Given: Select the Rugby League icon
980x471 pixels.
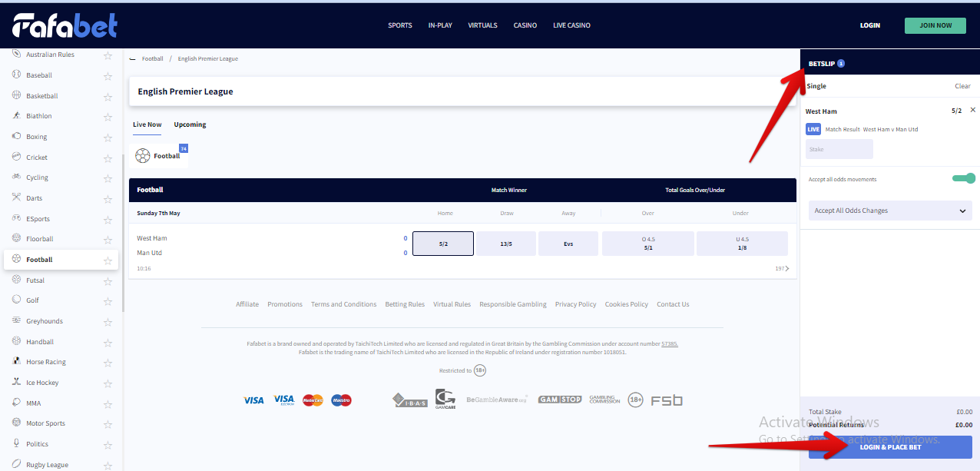Looking at the screenshot, I should 17,464.
